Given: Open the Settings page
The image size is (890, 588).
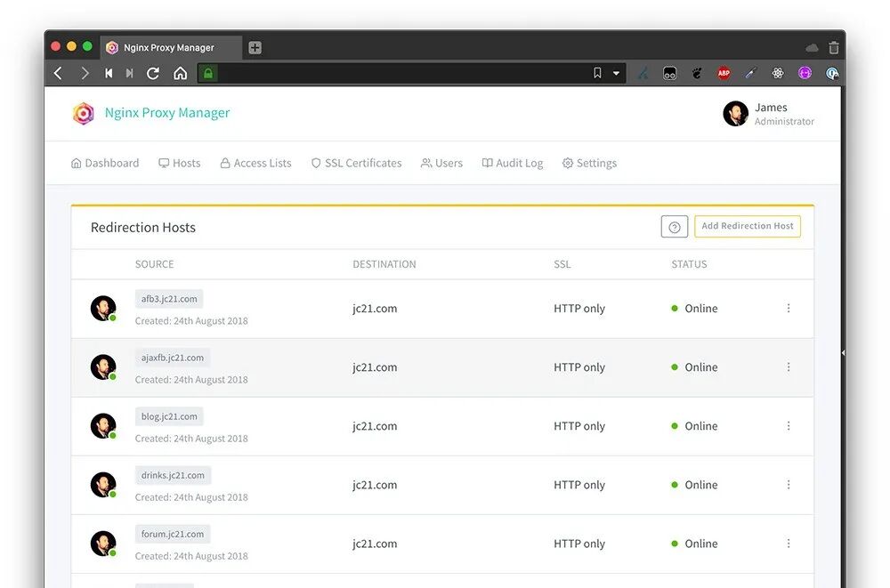Looking at the screenshot, I should tap(590, 163).
